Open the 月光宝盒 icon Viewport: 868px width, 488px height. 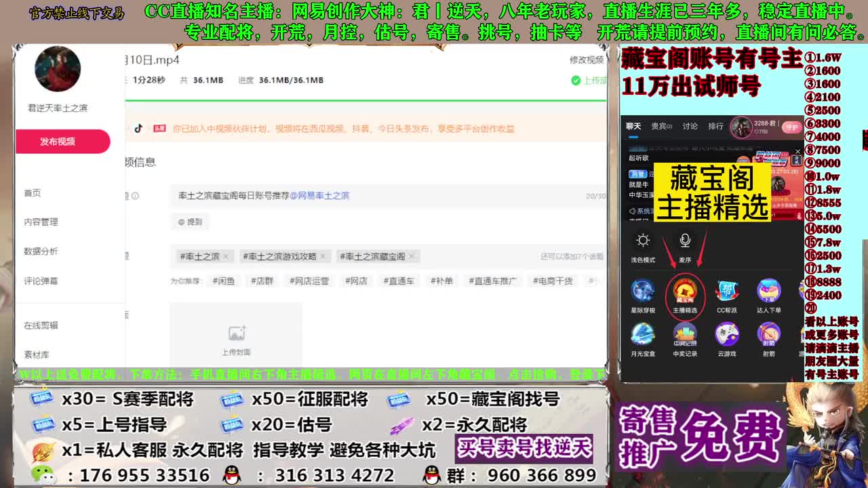[x=642, y=334]
